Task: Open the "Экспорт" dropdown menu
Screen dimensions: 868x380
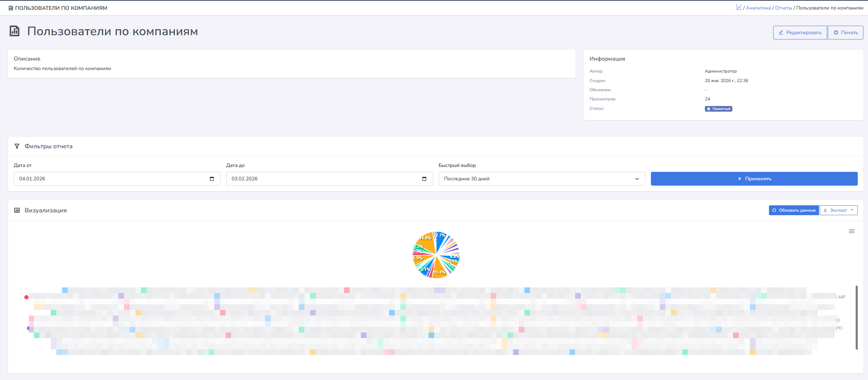Action: 838,210
